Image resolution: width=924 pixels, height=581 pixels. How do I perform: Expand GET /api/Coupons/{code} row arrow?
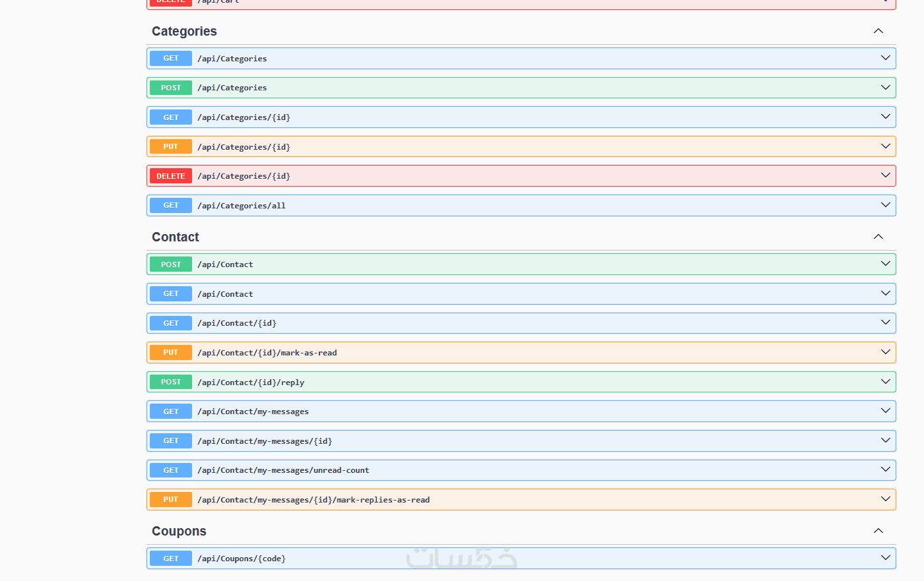pyautogui.click(x=886, y=558)
